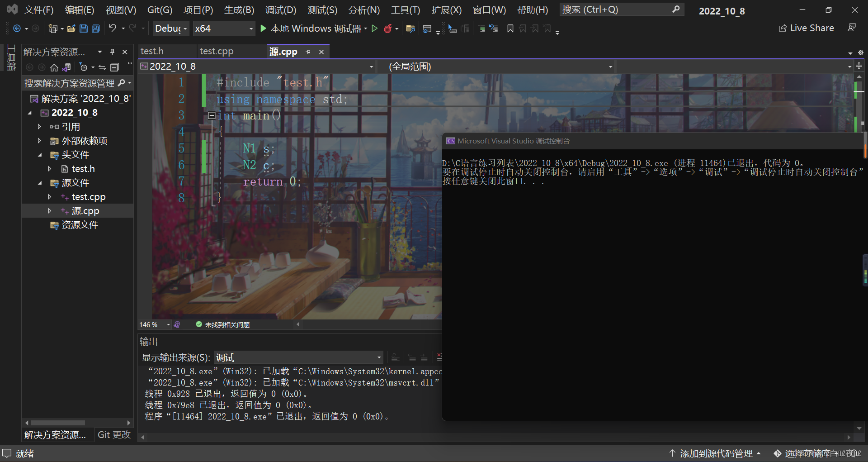The width and height of the screenshot is (868, 462).
Task: Click the home icon in Solution Explorer
Action: click(x=54, y=67)
